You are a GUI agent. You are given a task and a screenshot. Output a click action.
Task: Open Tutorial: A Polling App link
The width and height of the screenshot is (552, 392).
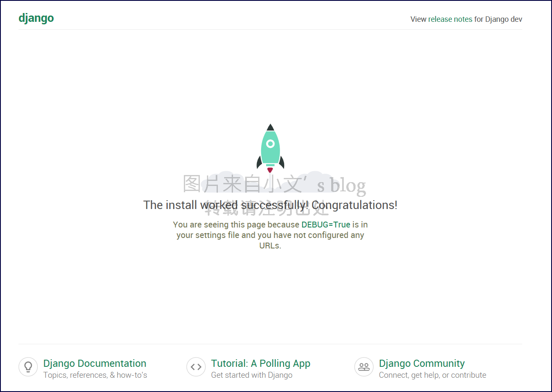click(x=261, y=363)
